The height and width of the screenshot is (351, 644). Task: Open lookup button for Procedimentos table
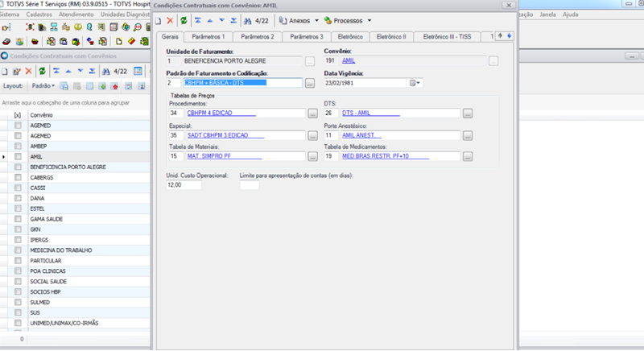pyautogui.click(x=313, y=114)
